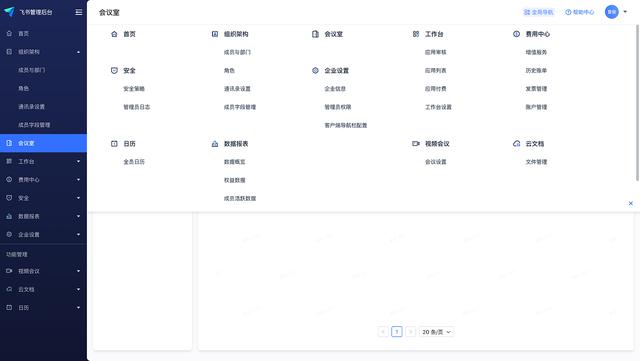Viewport: 640px width, 361px height.
Task: Open 应用列表 in the navigation panel
Action: (436, 70)
